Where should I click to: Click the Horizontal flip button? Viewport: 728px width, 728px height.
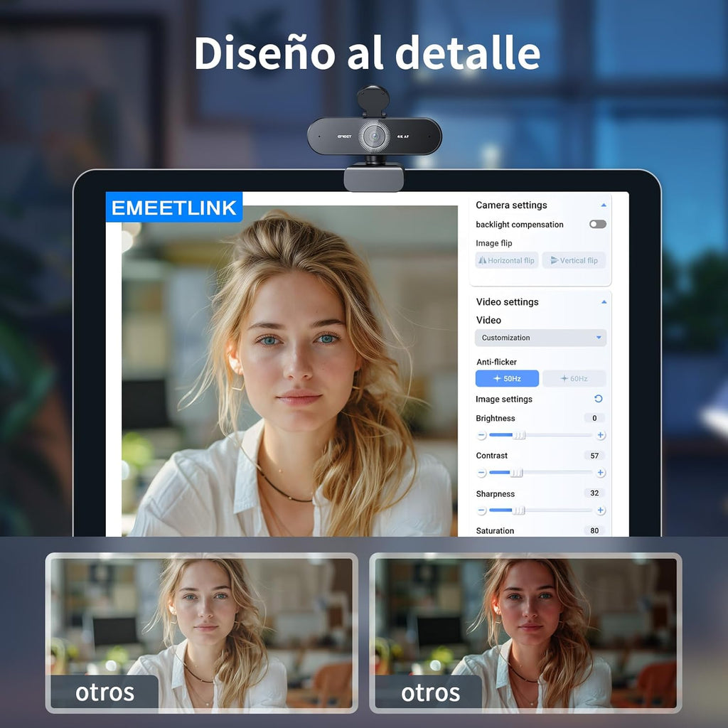pos(507,261)
